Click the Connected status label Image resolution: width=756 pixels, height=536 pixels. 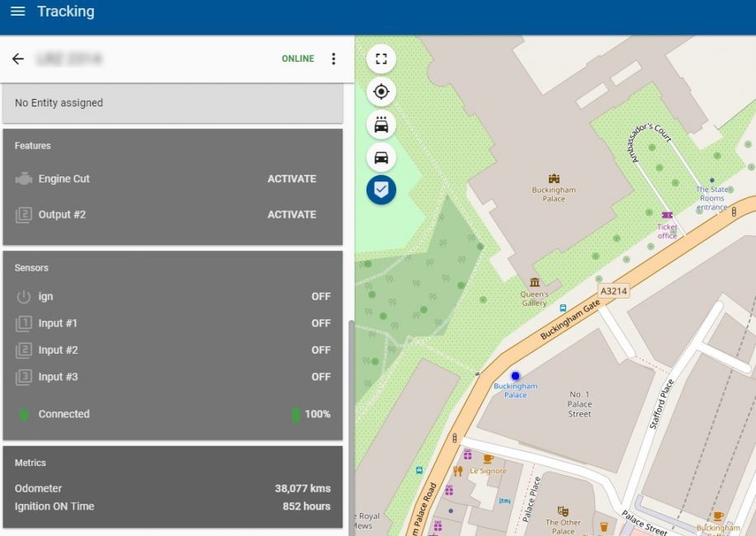coord(64,414)
